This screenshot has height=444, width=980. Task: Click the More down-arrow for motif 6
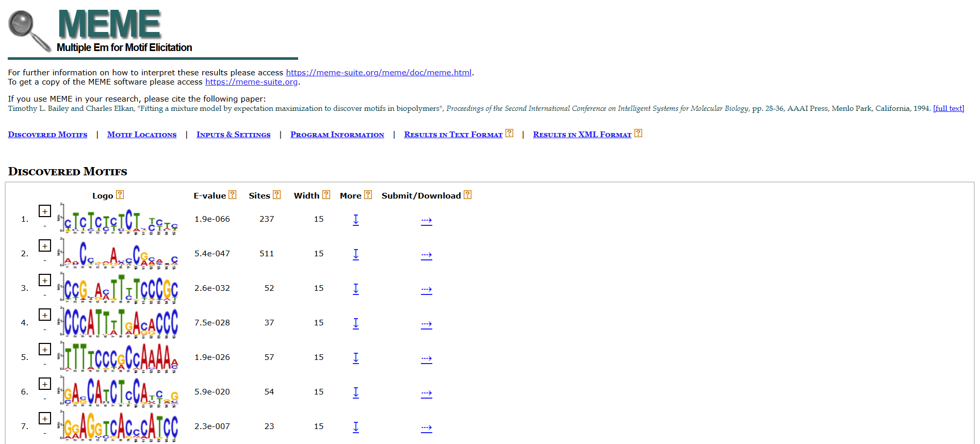(356, 392)
